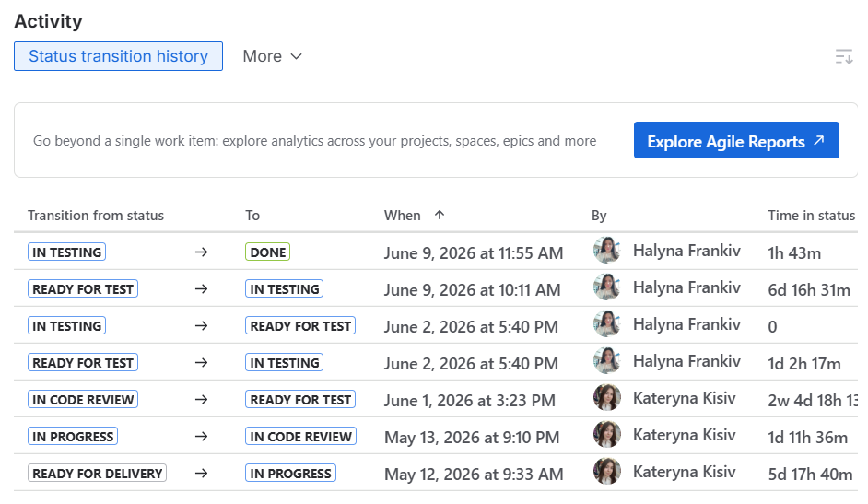Click Halyna Frankiv name in the 1h 43m row

pyautogui.click(x=686, y=251)
